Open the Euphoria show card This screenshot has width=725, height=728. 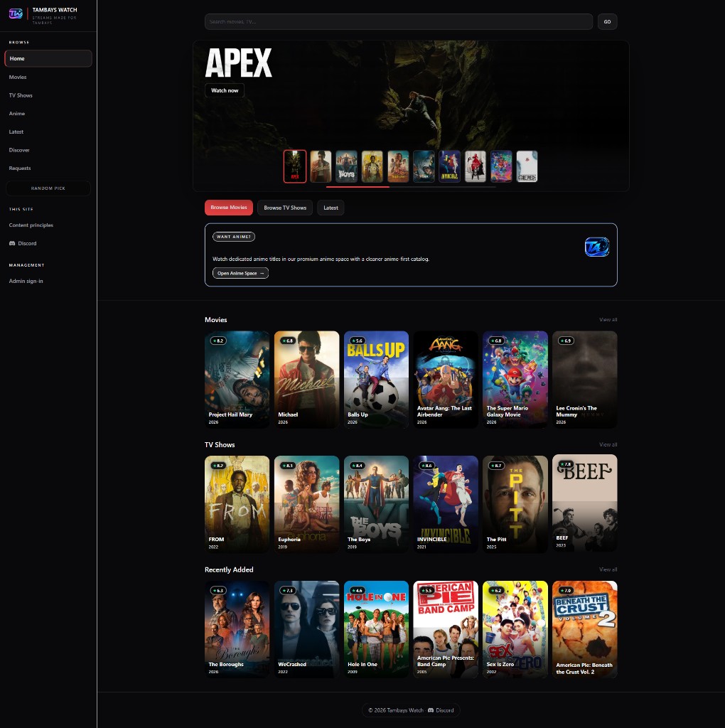pyautogui.click(x=307, y=504)
